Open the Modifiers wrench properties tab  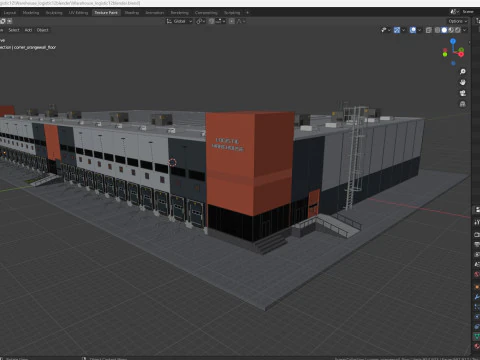point(477,297)
